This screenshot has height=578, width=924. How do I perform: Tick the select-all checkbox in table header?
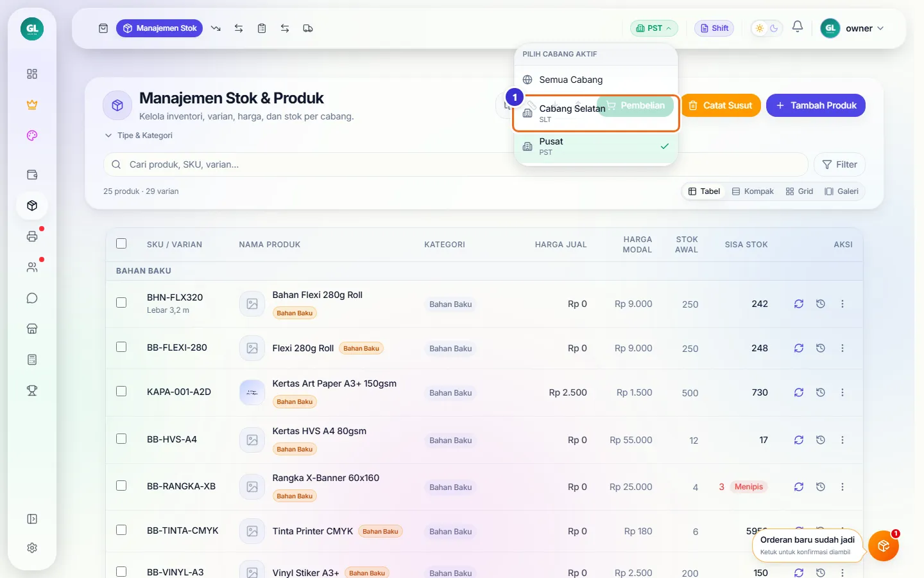121,243
